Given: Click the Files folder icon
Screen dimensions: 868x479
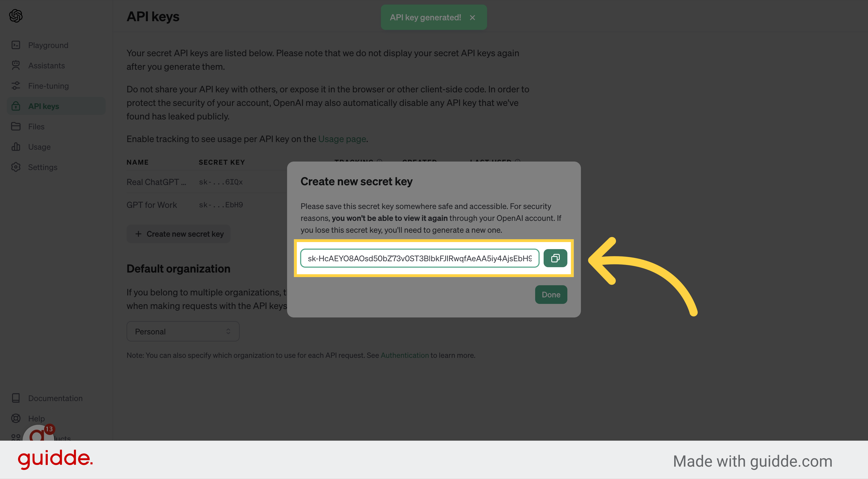Looking at the screenshot, I should (x=16, y=126).
